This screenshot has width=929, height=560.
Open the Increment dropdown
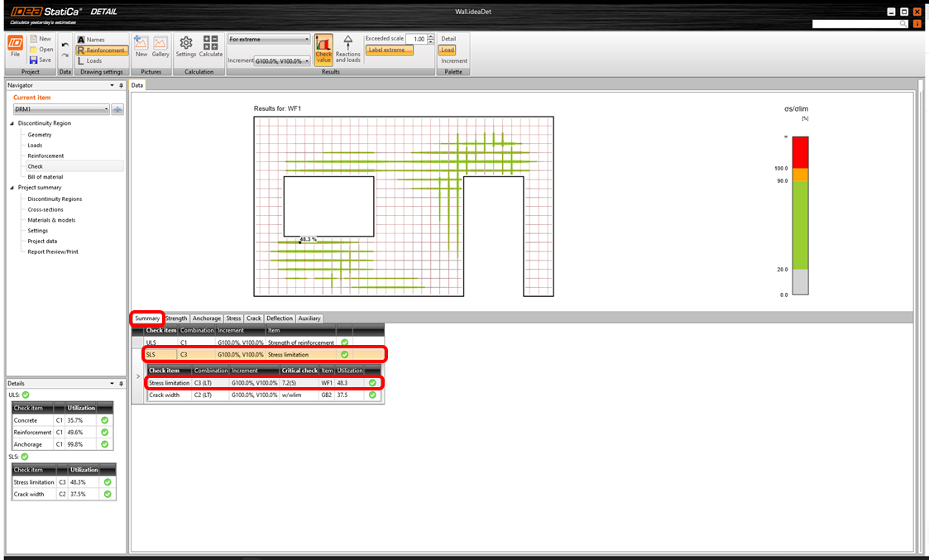pos(282,60)
